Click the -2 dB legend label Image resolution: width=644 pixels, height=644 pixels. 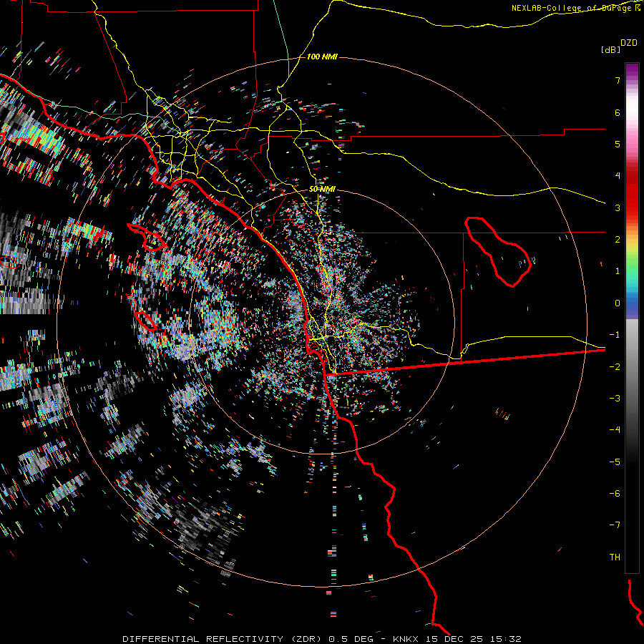pos(615,367)
